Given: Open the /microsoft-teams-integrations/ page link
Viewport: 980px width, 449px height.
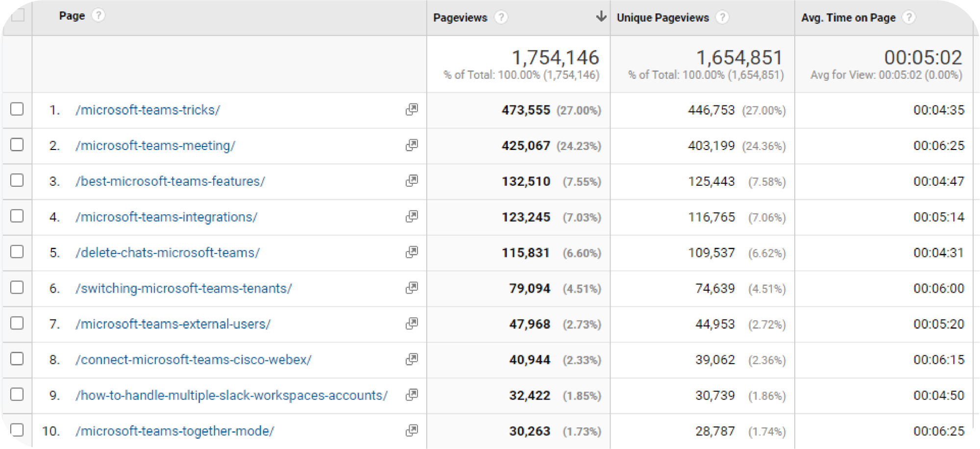Looking at the screenshot, I should pyautogui.click(x=166, y=217).
